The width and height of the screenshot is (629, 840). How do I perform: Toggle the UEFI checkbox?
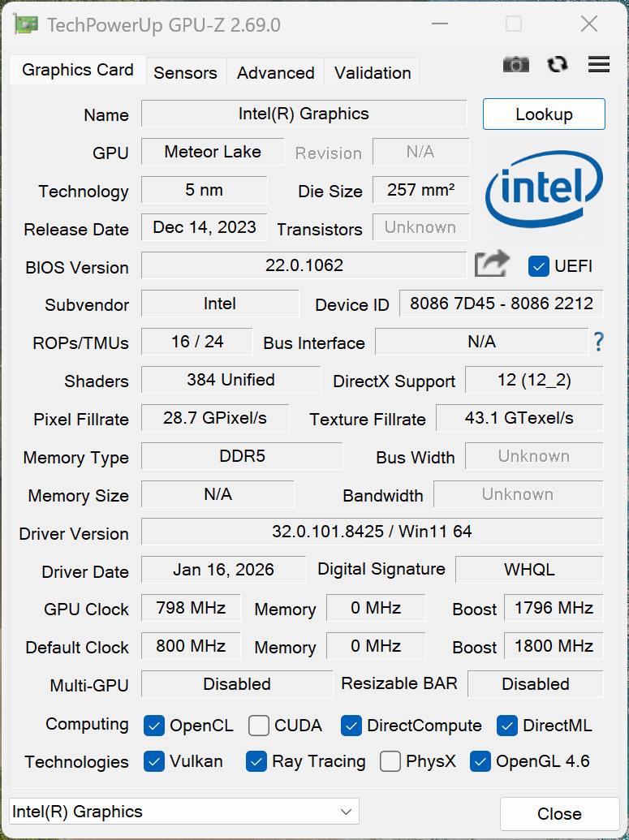(x=539, y=266)
